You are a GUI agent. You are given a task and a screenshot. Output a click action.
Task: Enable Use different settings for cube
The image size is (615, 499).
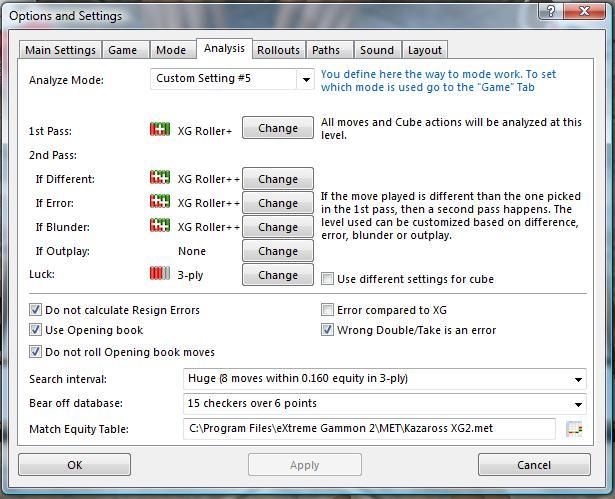[x=328, y=279]
